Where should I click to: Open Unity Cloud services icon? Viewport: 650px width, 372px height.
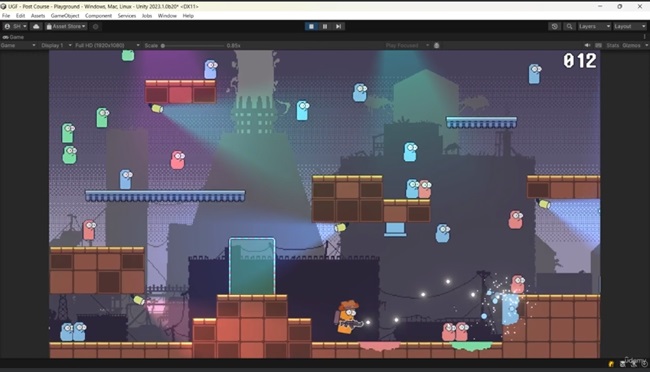[x=36, y=27]
